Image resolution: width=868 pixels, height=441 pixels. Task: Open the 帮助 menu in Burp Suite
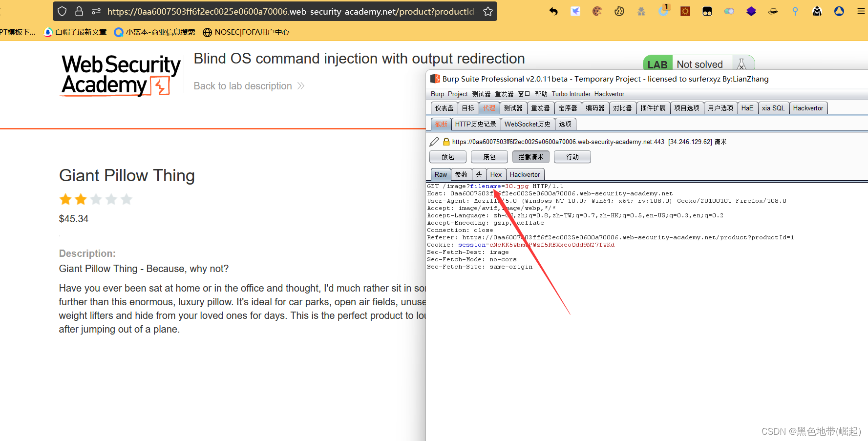coord(541,94)
